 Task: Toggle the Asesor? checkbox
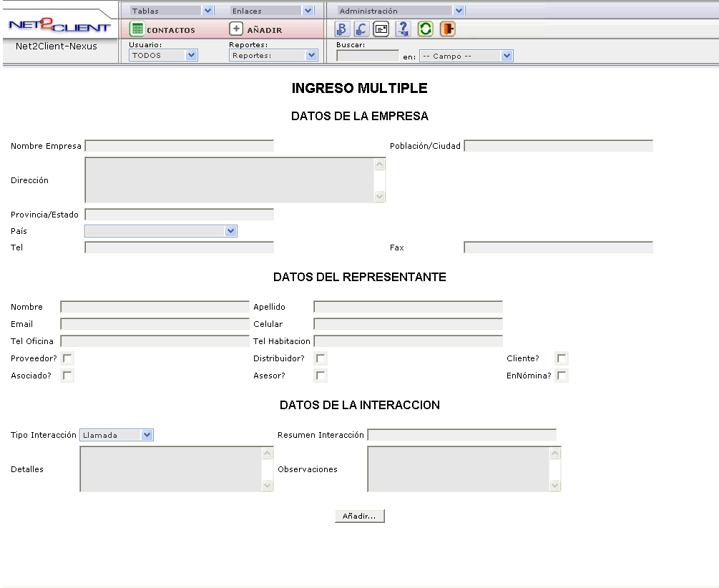tap(321, 376)
